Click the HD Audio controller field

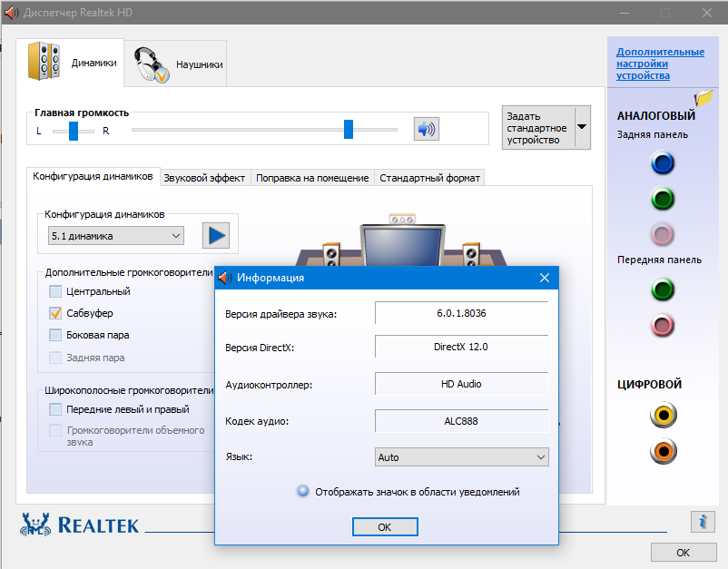click(461, 384)
